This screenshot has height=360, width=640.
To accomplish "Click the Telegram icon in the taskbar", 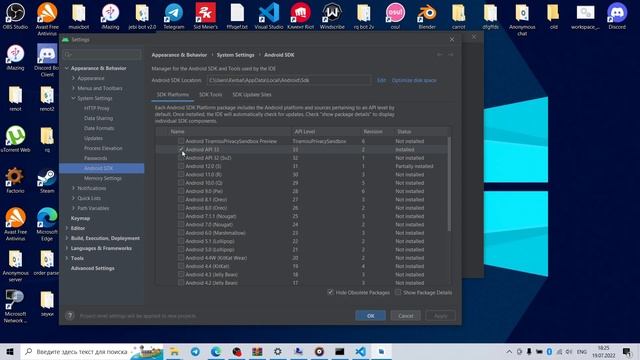I will pyautogui.click(x=195, y=351).
